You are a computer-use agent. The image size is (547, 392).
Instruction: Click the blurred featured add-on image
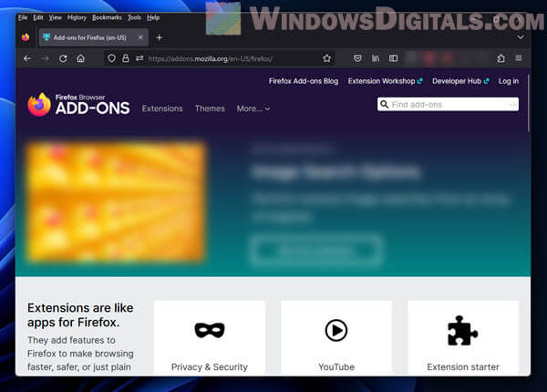[x=116, y=201]
